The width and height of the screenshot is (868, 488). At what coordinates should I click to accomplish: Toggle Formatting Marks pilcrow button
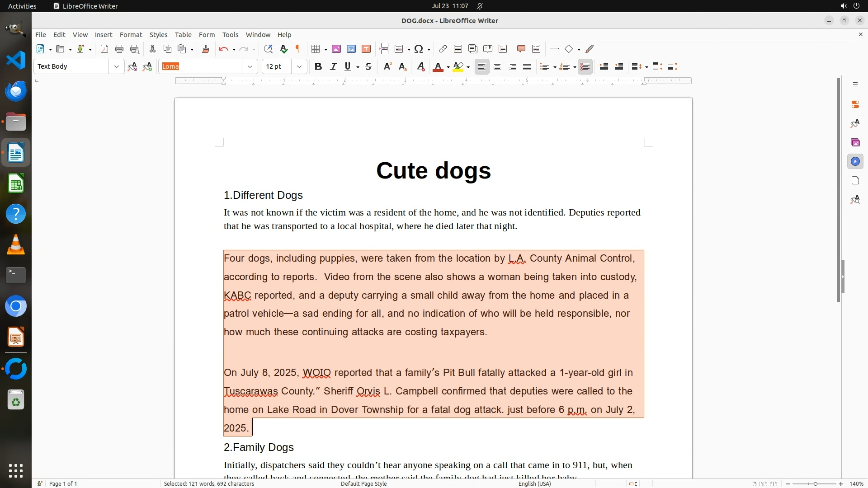[298, 49]
